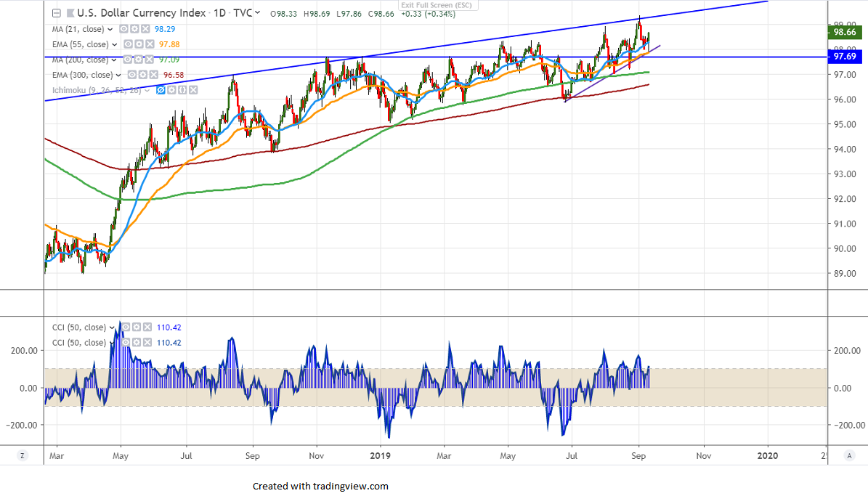
Task: Show the hidden Ichimoku indicator
Action: [x=161, y=90]
